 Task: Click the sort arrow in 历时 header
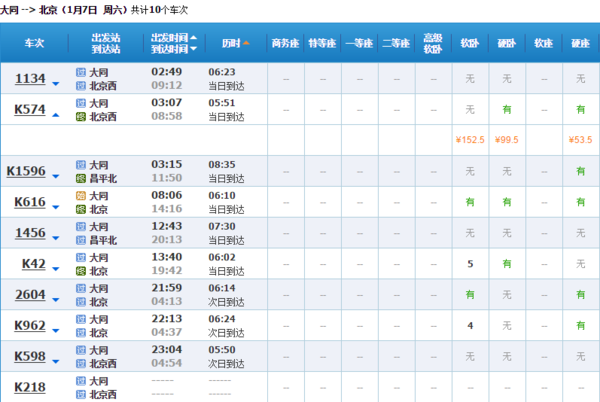click(x=247, y=44)
